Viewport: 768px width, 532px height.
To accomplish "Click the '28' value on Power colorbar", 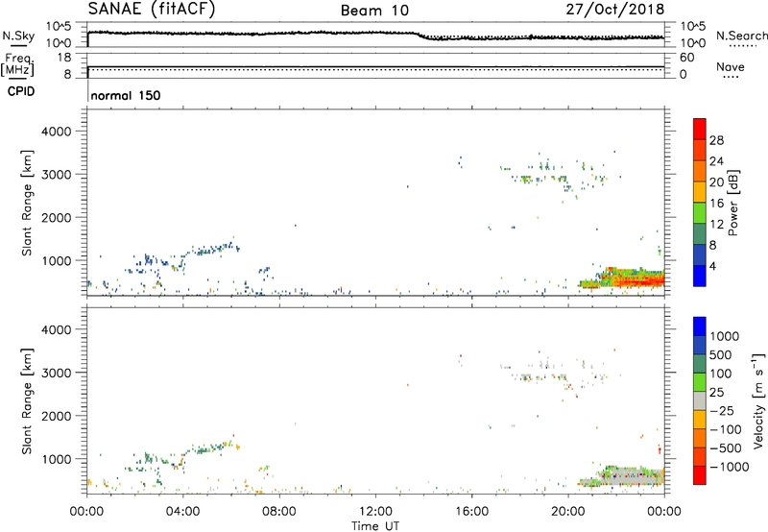I will (x=716, y=140).
